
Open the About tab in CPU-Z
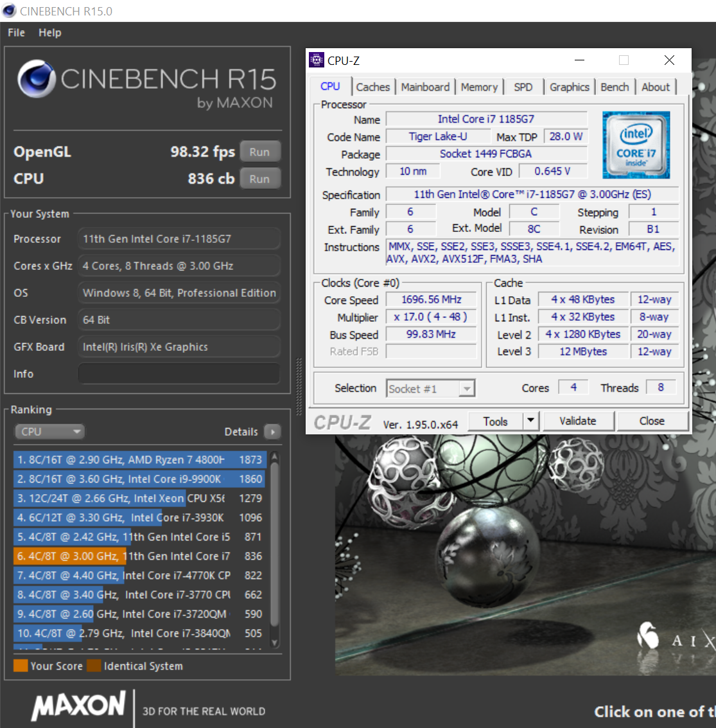click(656, 87)
